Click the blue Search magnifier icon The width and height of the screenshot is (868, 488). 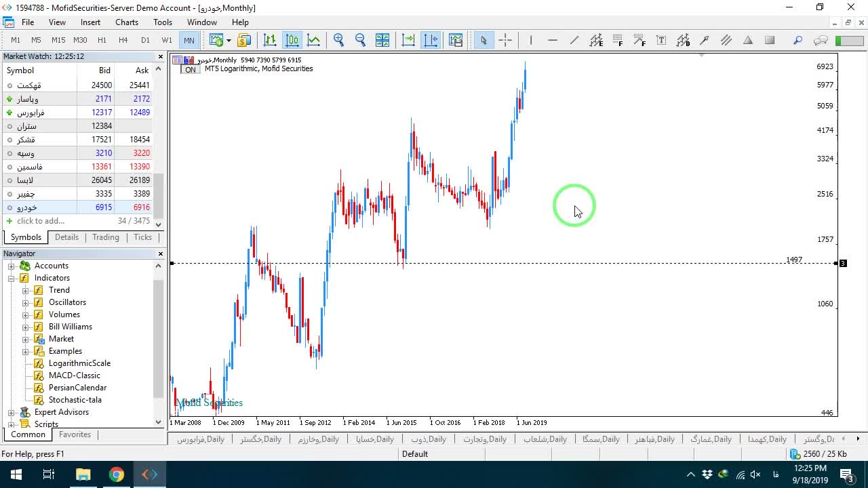(x=798, y=40)
